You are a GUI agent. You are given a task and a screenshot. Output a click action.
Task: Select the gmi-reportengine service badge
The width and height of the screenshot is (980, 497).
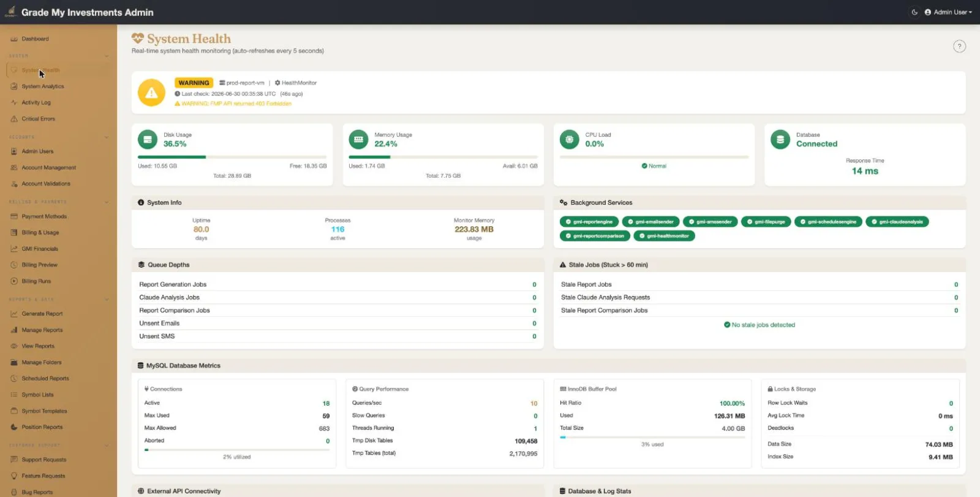tap(589, 222)
